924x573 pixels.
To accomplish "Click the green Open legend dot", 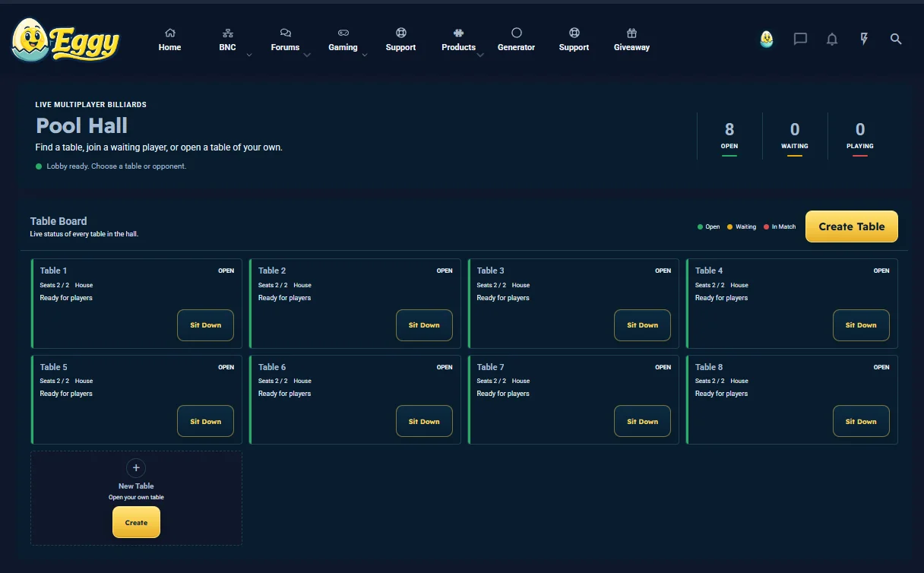I will 700,226.
